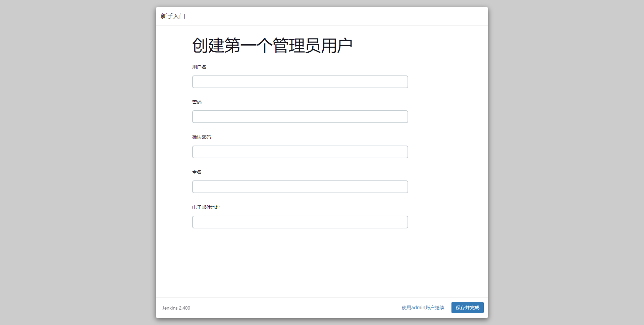Click the 新手入门 header title
The image size is (644, 325).
pyautogui.click(x=173, y=16)
